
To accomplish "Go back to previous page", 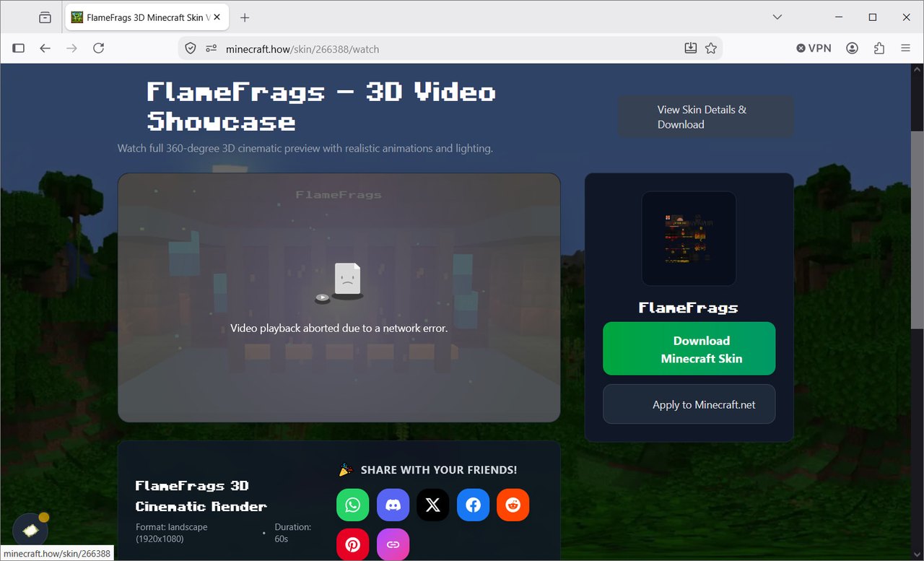I will click(45, 48).
